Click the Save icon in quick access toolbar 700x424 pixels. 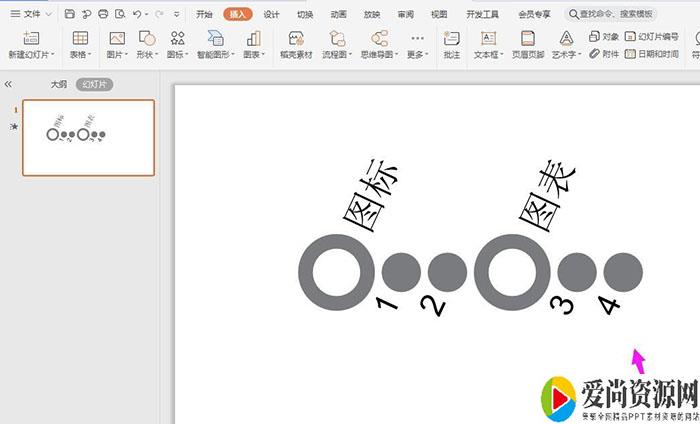(69, 14)
